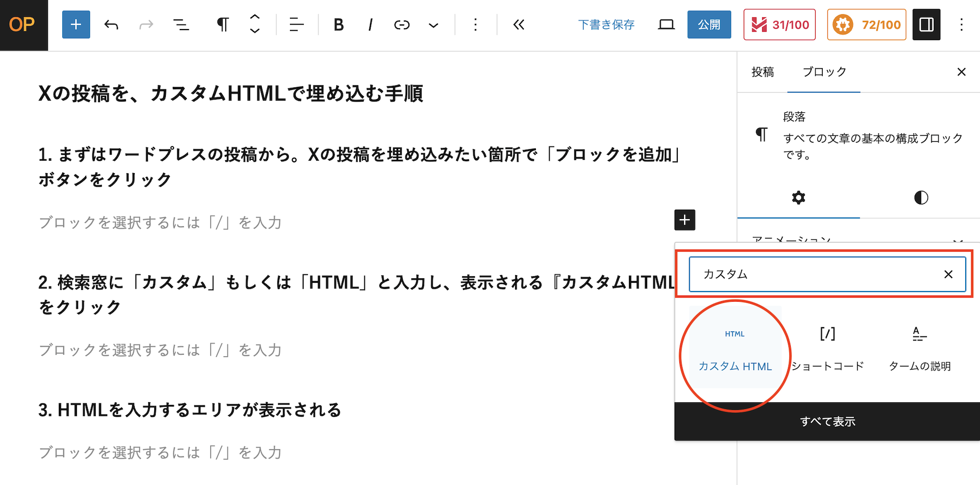Move block down with the down arrow
This screenshot has height=485, width=980.
point(255,31)
